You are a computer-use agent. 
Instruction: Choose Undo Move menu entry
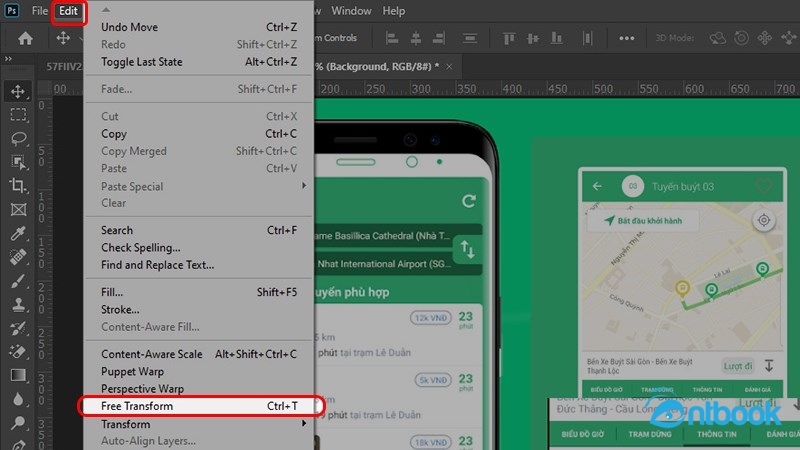[x=199, y=27]
